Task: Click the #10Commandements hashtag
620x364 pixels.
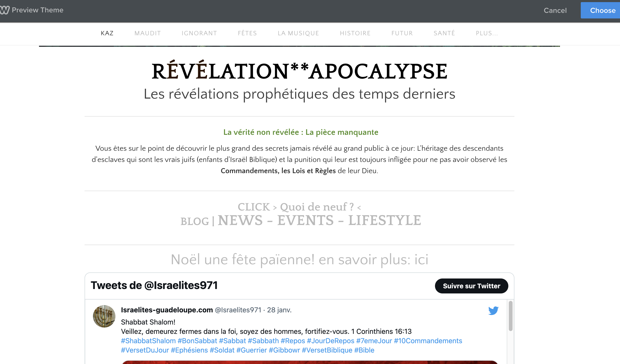Action: [x=428, y=341]
